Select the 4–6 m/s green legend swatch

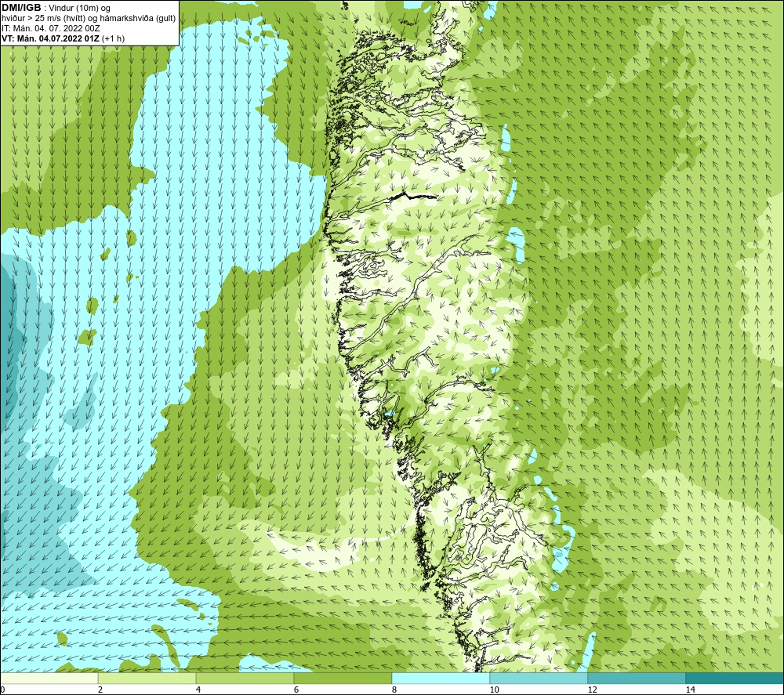pos(245,678)
